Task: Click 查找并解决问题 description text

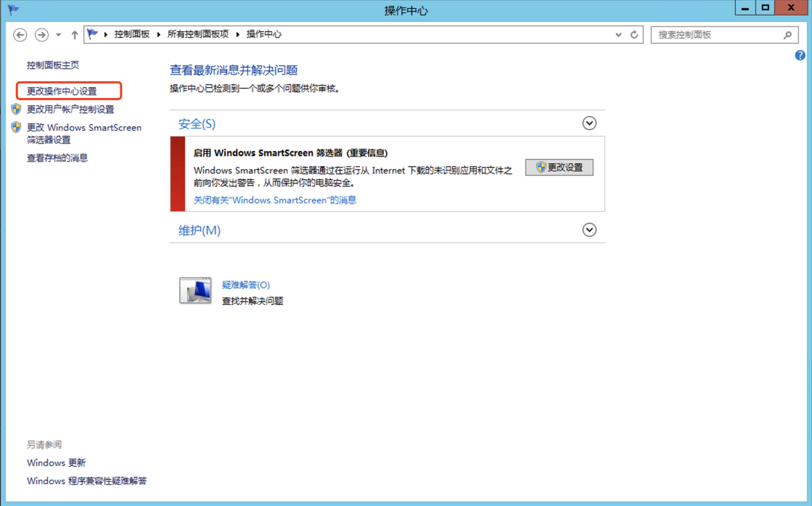Action: [x=252, y=301]
